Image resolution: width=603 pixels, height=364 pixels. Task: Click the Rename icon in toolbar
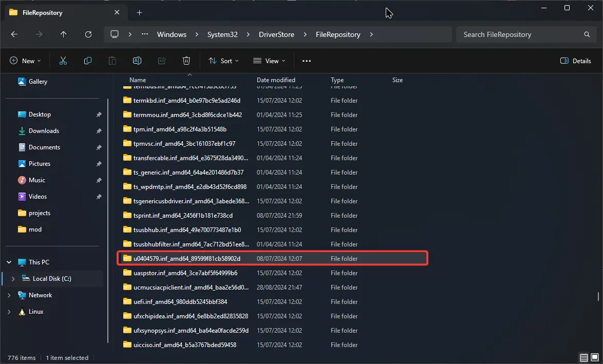click(137, 61)
